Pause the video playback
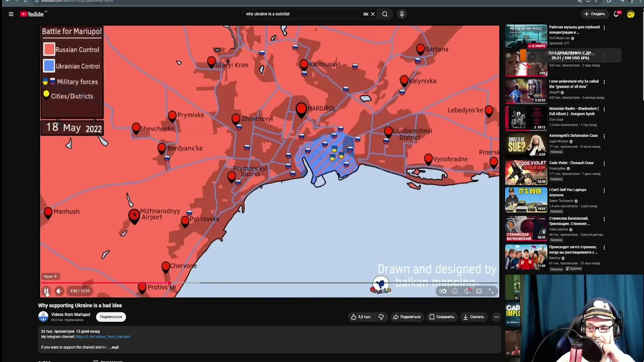 (46, 291)
